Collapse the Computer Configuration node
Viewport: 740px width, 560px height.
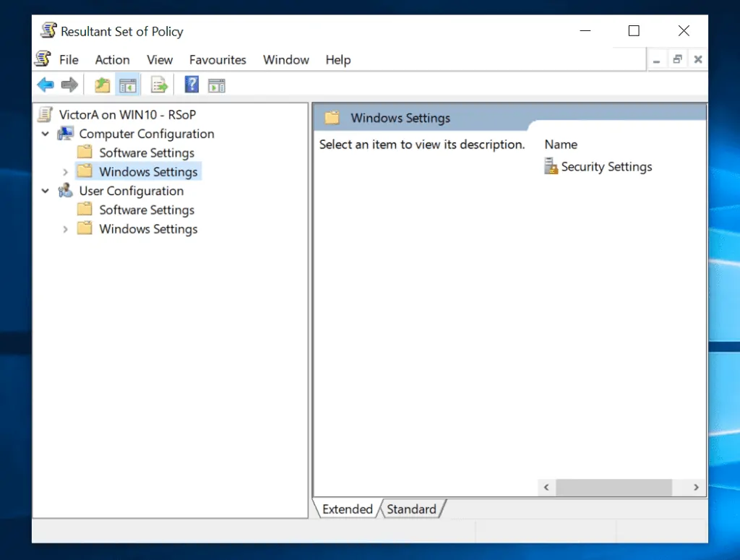click(x=46, y=134)
